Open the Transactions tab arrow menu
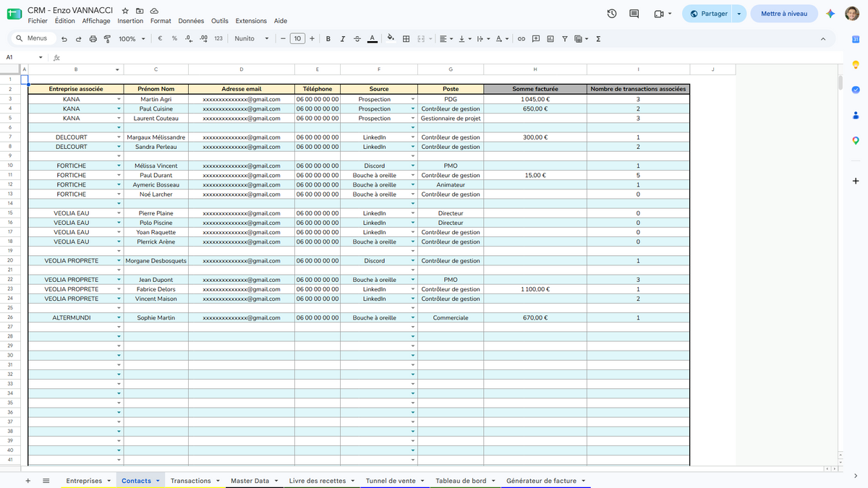This screenshot has width=868, height=488. 217,481
